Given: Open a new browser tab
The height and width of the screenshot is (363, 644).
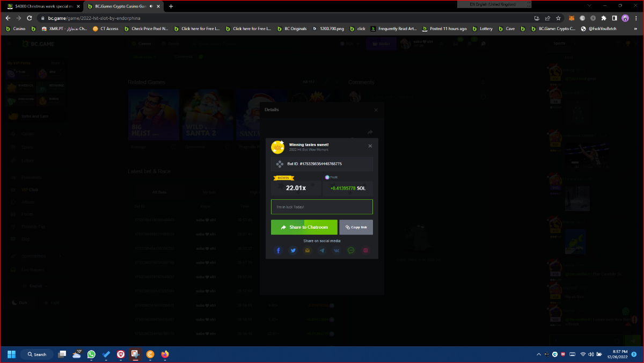Looking at the screenshot, I should tap(171, 6).
